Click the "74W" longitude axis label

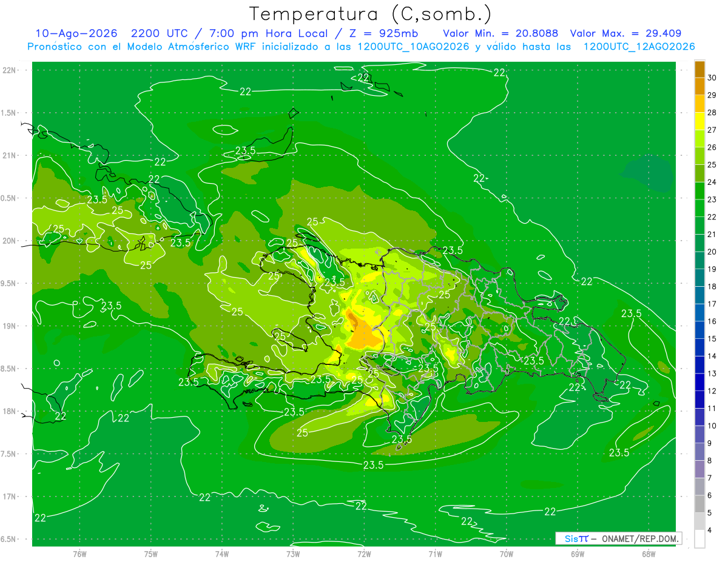(x=222, y=554)
